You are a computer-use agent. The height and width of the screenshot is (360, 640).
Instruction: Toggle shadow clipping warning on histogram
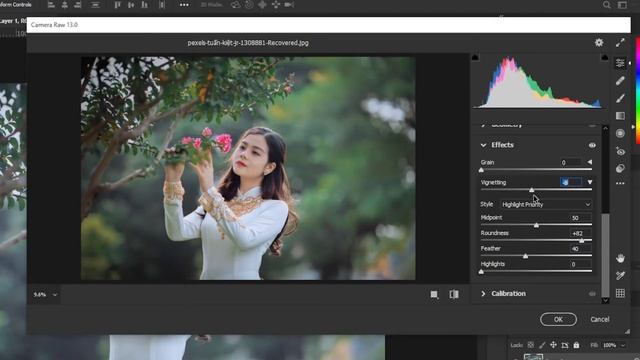coord(475,58)
